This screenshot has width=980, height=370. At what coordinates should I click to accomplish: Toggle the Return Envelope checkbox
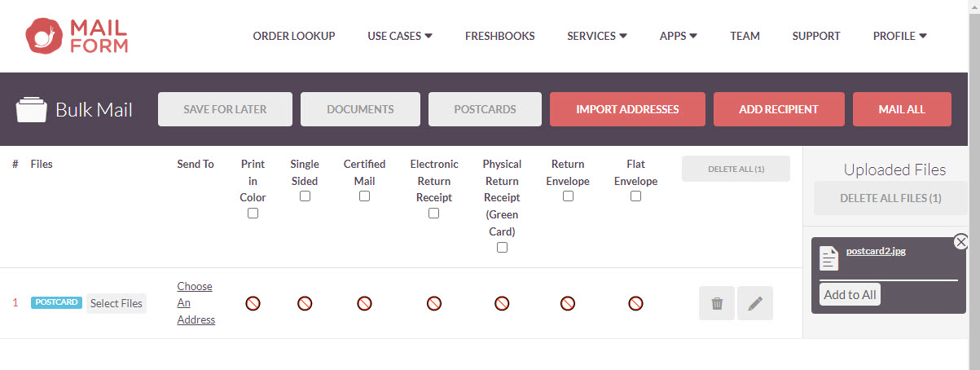click(x=568, y=196)
